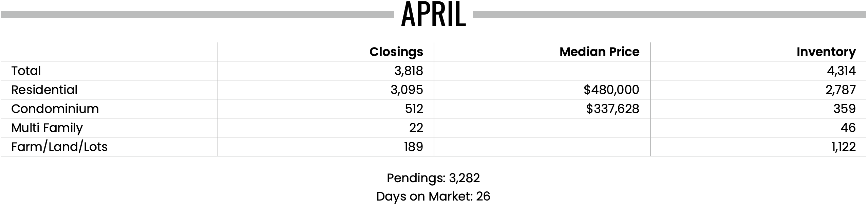Select condominium closings value 512

[x=414, y=109]
